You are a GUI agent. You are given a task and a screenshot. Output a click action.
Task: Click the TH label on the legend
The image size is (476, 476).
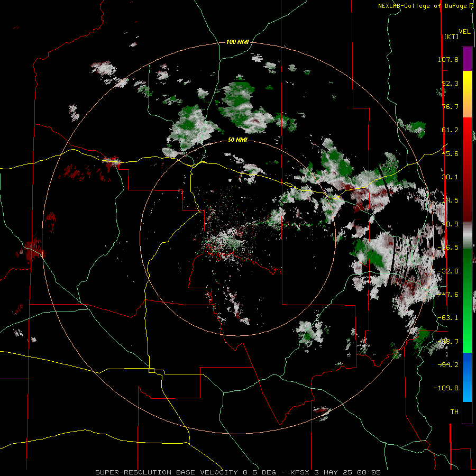pyautogui.click(x=454, y=411)
